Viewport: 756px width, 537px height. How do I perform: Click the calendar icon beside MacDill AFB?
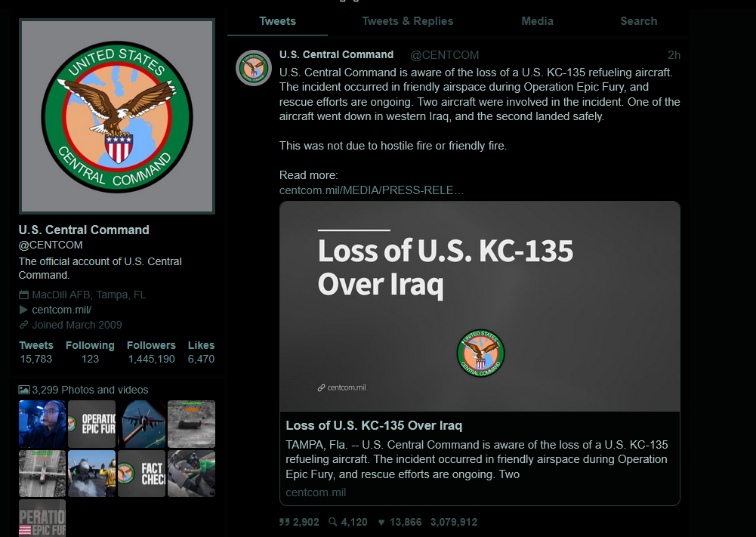click(x=23, y=295)
